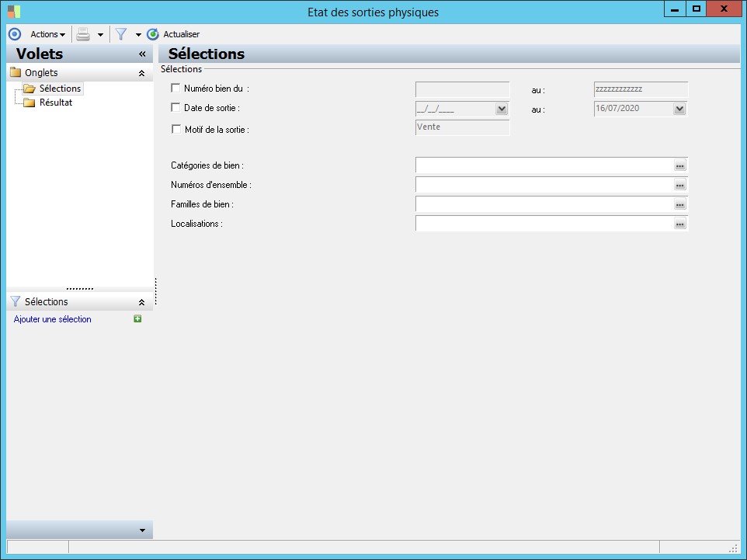Open the 16/07/2020 date dropdown
Image resolution: width=747 pixels, height=560 pixels.
679,109
